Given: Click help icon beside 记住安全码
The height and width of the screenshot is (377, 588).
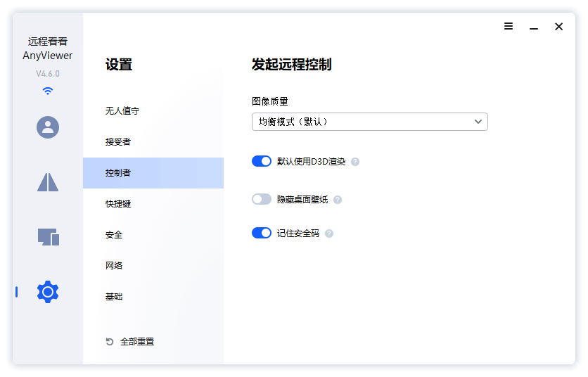Looking at the screenshot, I should (329, 234).
